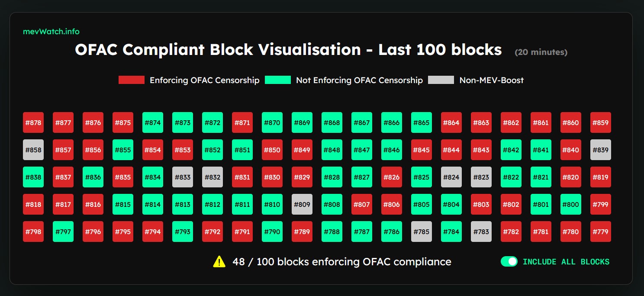Click the red Enforcing OFAC Censorship swatch
Image resolution: width=644 pixels, height=296 pixels.
pos(131,80)
